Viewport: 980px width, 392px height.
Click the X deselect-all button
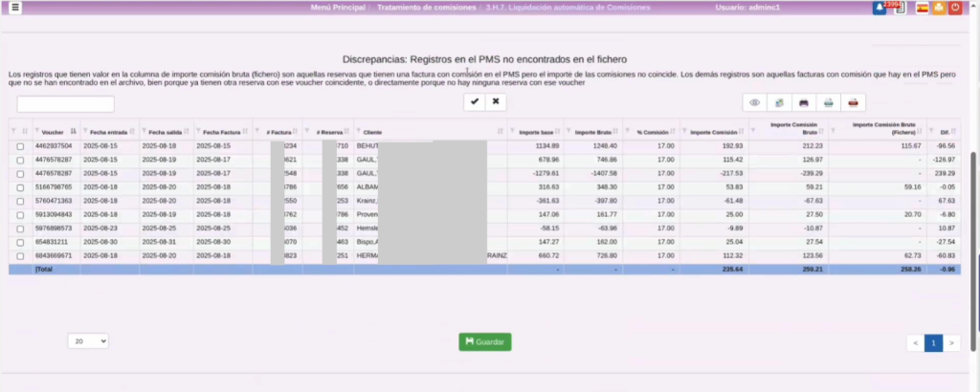pyautogui.click(x=496, y=102)
